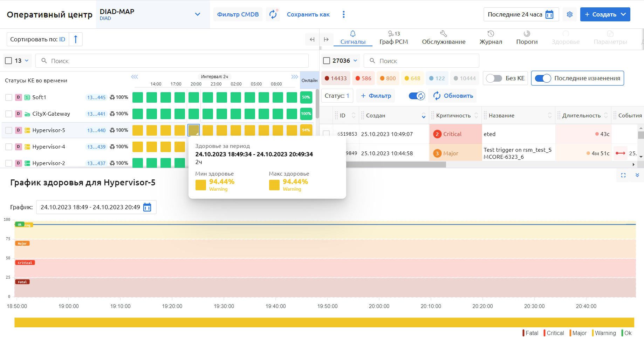The height and width of the screenshot is (348, 644).
Task: Click the refresh icon next to Фильтр CMDB
Action: click(x=273, y=14)
